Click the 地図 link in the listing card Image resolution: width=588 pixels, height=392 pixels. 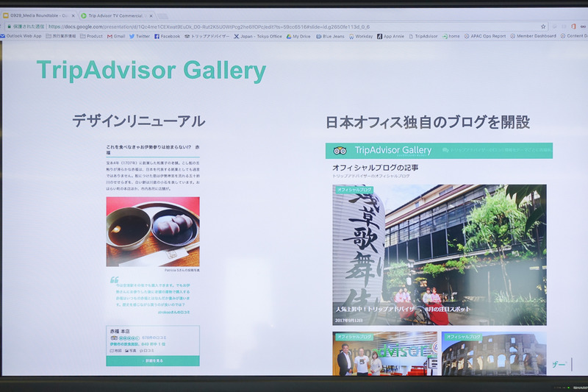(116, 350)
